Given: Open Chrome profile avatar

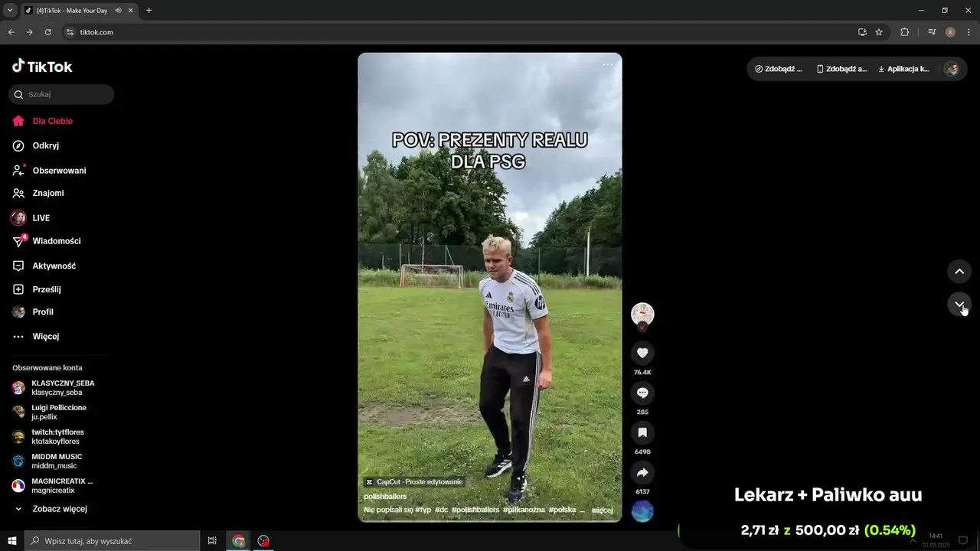Looking at the screenshot, I should [x=950, y=32].
